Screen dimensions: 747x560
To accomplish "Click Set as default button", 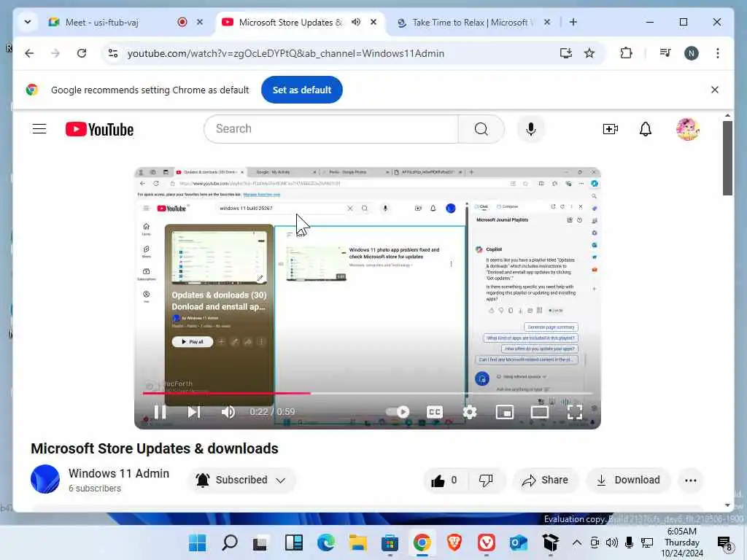I will 301,90.
